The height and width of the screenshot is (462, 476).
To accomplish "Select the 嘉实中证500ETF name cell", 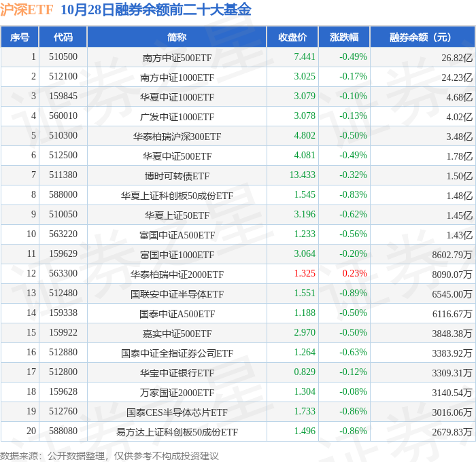I will [x=177, y=334].
